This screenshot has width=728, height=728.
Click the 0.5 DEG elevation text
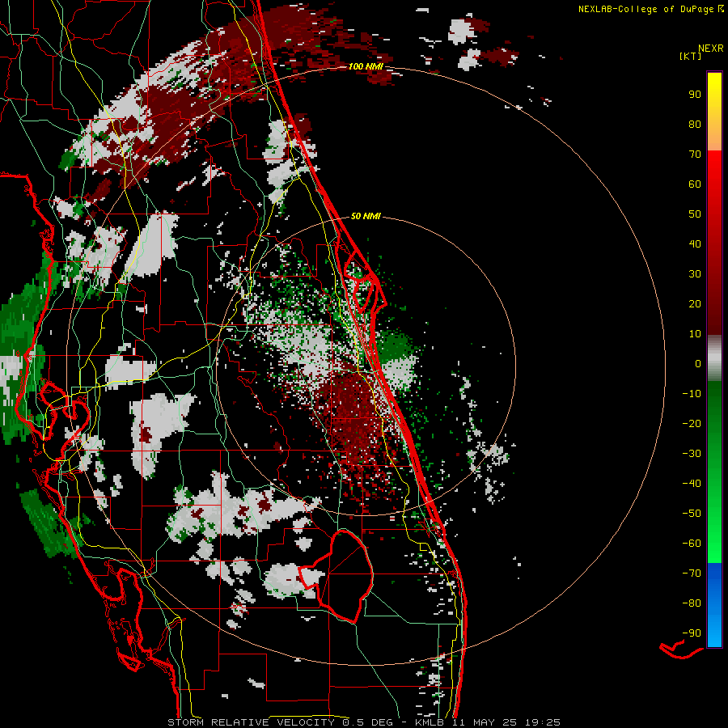(368, 722)
